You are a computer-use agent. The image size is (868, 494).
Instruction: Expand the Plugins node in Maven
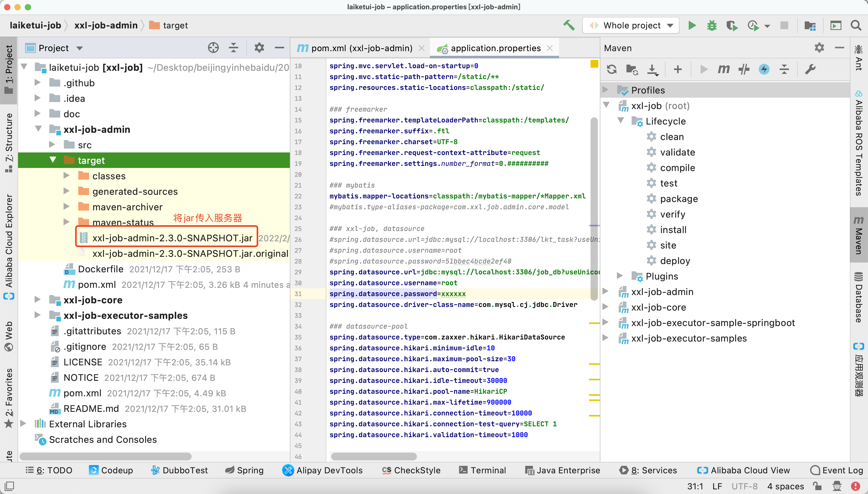click(x=620, y=275)
